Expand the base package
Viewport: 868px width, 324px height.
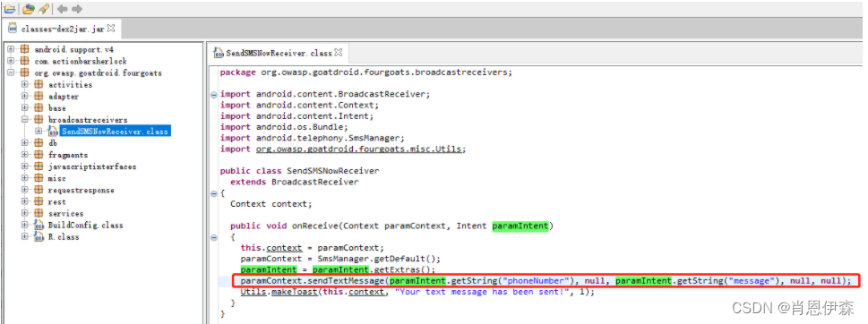coord(24,107)
